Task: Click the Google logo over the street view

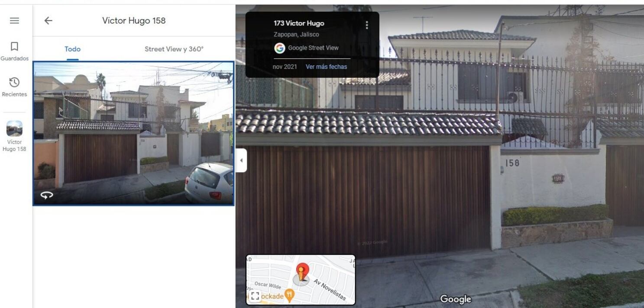Action: click(x=455, y=299)
